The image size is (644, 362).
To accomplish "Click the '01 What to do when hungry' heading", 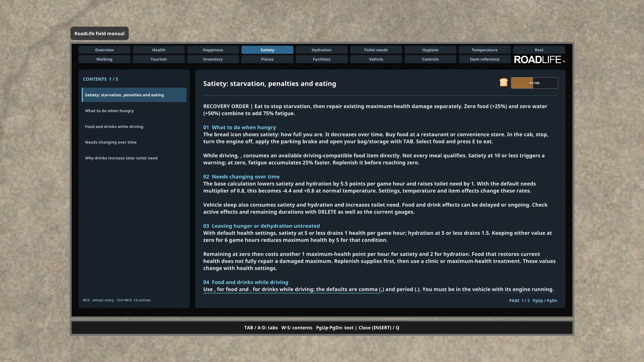I will coord(239,127).
